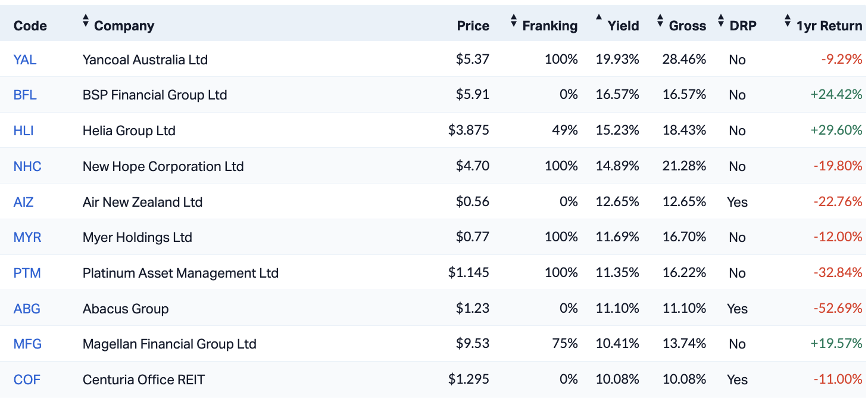Click the COF code link
The width and height of the screenshot is (868, 398).
point(27,380)
